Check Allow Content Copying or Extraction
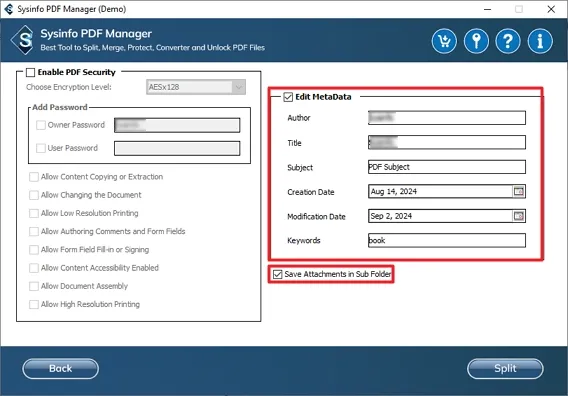Viewport: 568px width, 396px height. (x=34, y=177)
